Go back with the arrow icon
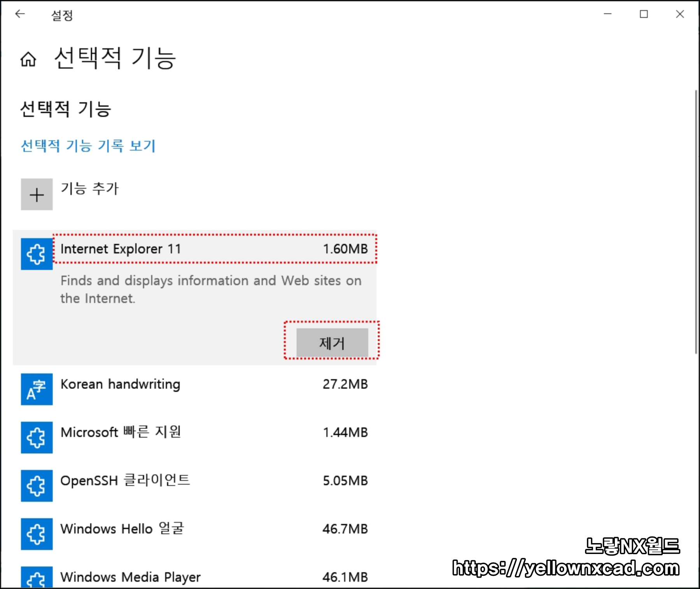 coord(20,14)
